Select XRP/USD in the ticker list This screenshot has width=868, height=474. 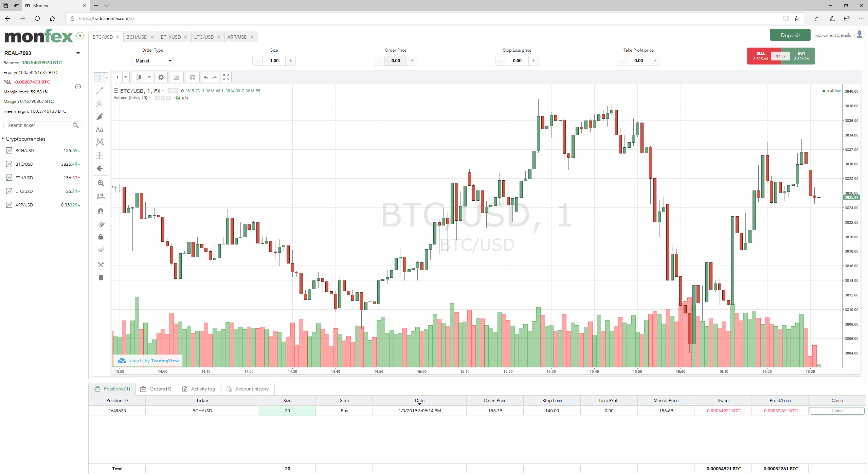coord(42,205)
